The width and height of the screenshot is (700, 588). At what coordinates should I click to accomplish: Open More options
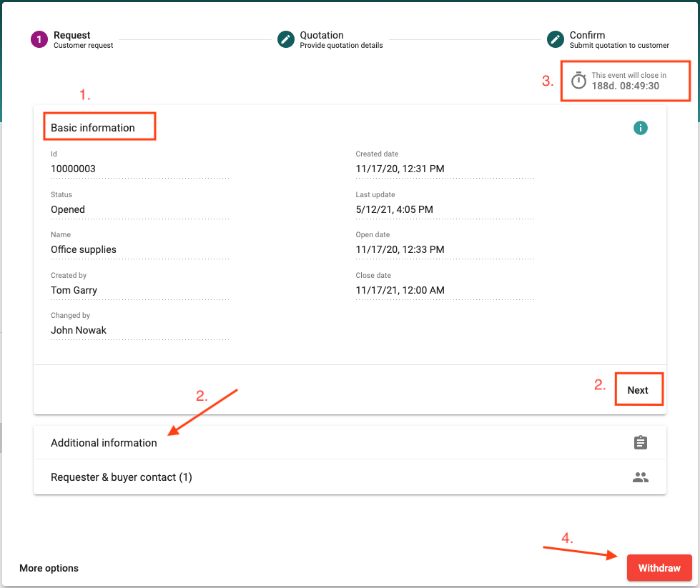49,568
